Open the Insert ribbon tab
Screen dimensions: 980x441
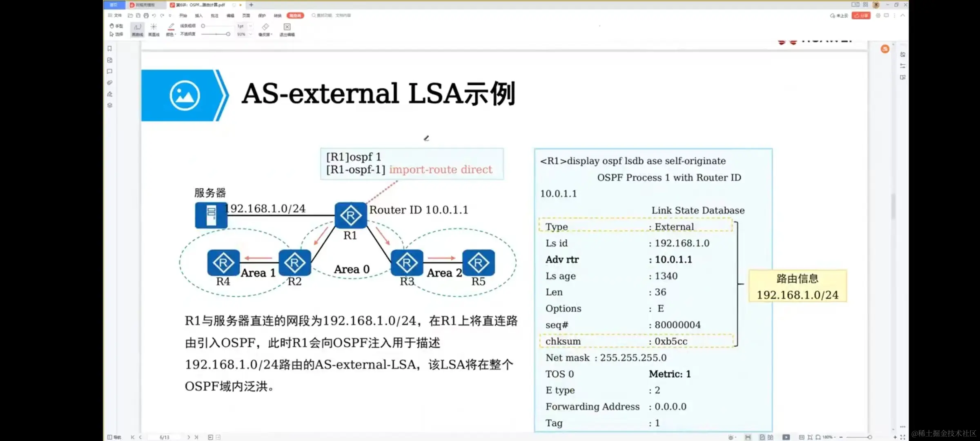198,16
